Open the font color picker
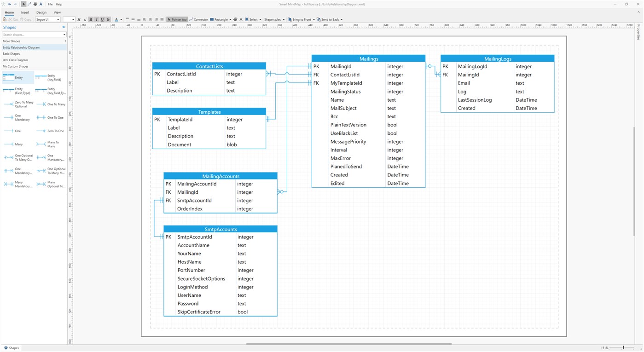644x352 pixels. click(x=117, y=19)
